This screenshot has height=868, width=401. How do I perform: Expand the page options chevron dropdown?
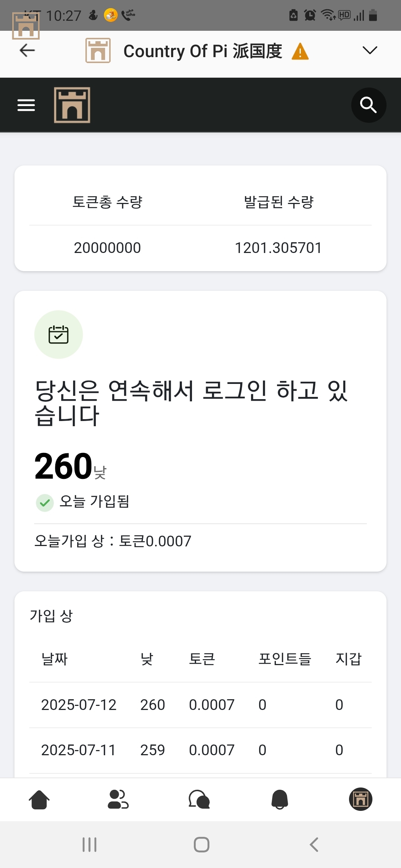[x=369, y=50]
